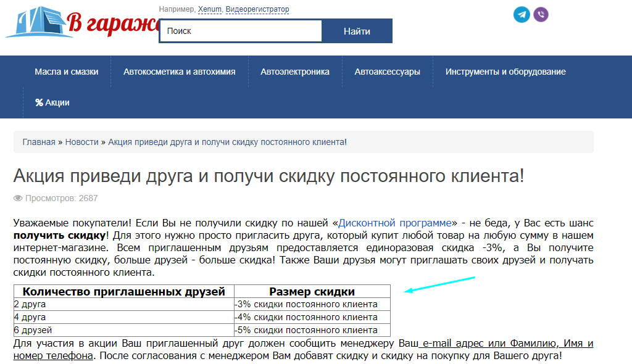Open the Автоаксессуары category
632x364 pixels.
pos(386,71)
